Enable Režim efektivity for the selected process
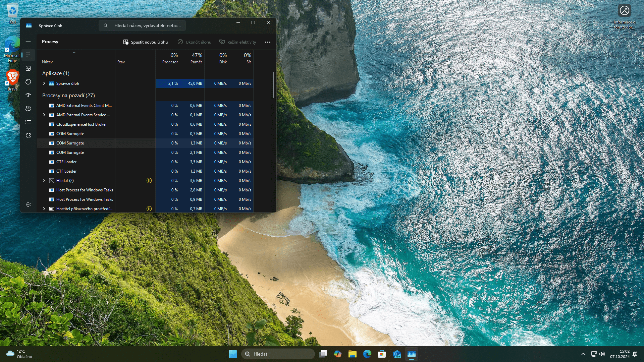Image resolution: width=644 pixels, height=362 pixels. point(238,42)
